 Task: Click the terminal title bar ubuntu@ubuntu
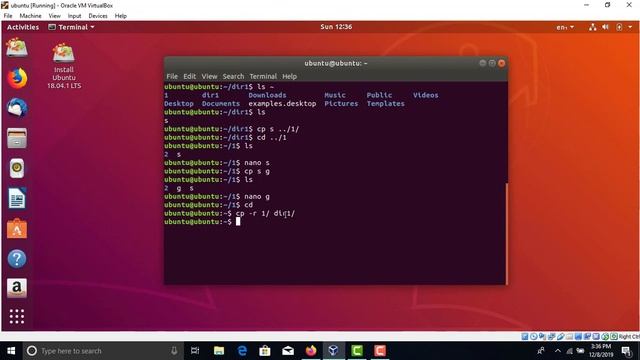[x=336, y=63]
